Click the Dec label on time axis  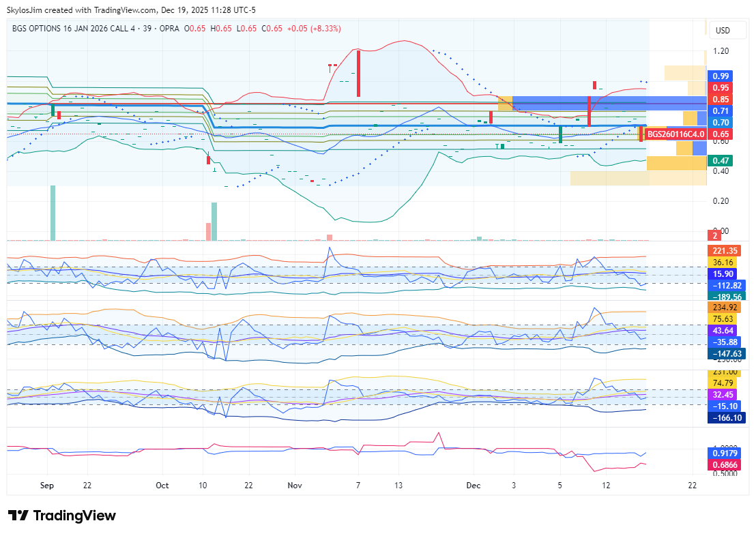pos(474,486)
